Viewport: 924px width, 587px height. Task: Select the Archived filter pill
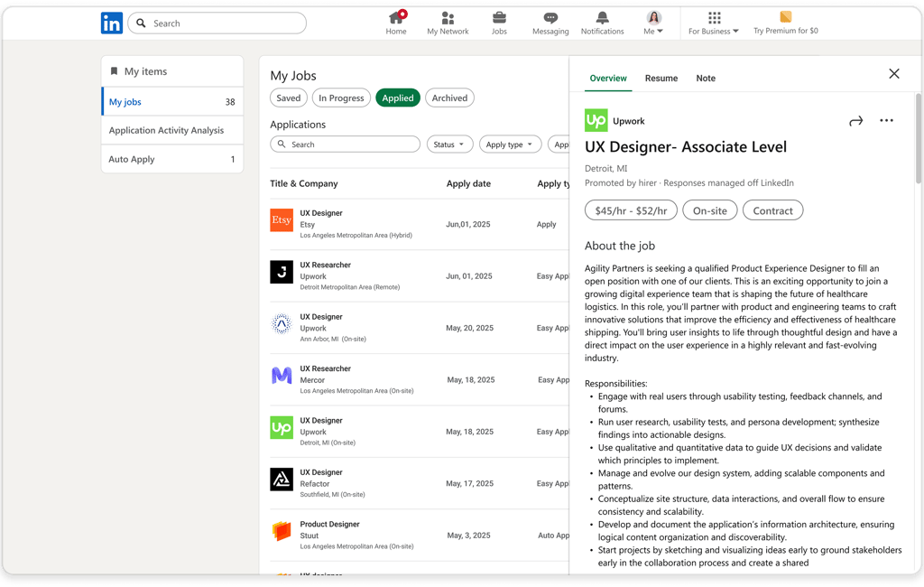pyautogui.click(x=449, y=98)
